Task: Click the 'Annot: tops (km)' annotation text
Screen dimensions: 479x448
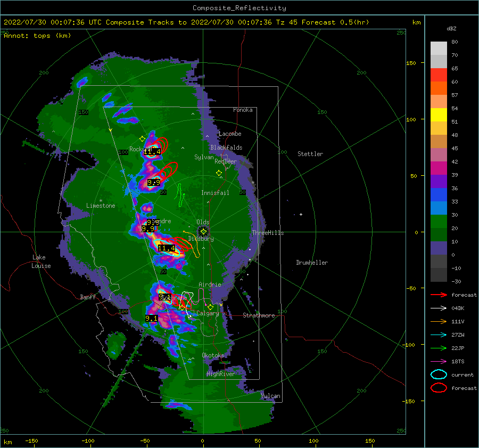Action: point(38,36)
